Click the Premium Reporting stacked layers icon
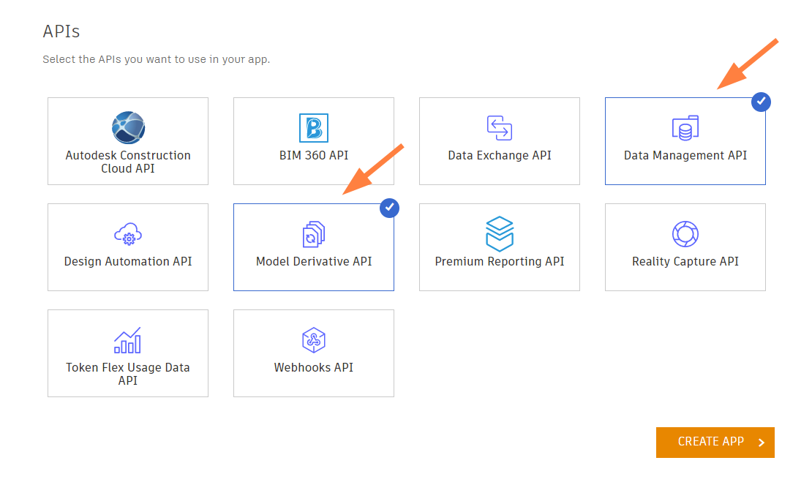Image resolution: width=812 pixels, height=504 pixels. point(500,234)
